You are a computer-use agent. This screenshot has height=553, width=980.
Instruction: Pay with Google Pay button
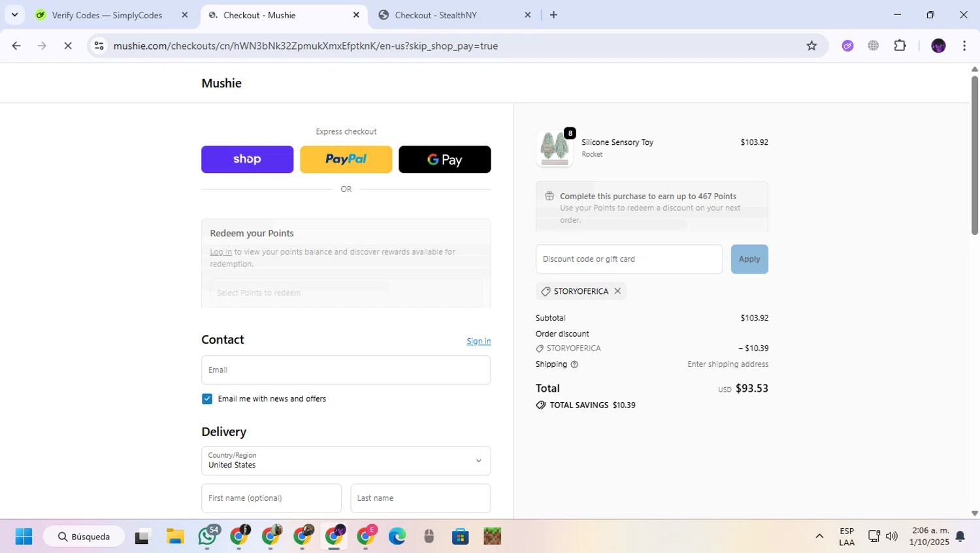pyautogui.click(x=444, y=159)
